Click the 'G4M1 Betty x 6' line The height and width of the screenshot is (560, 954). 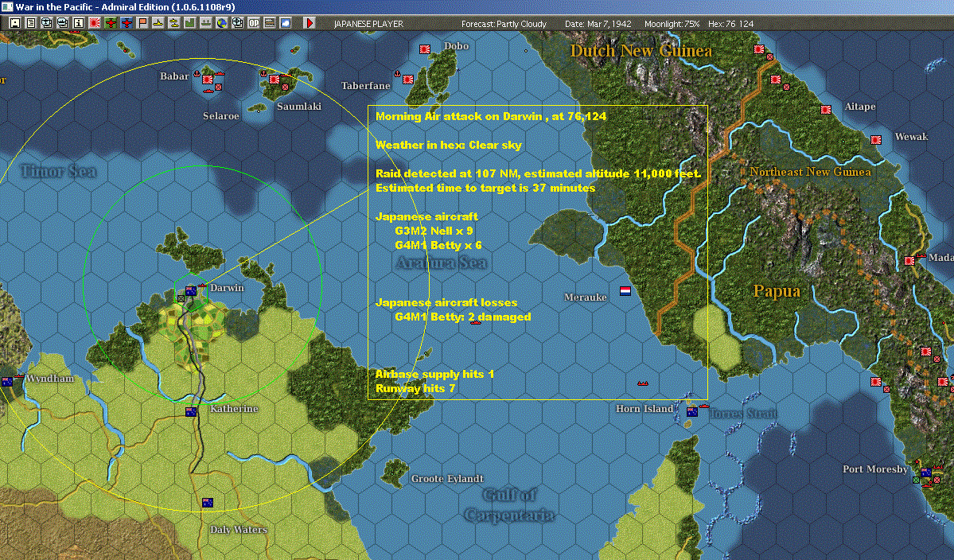438,245
